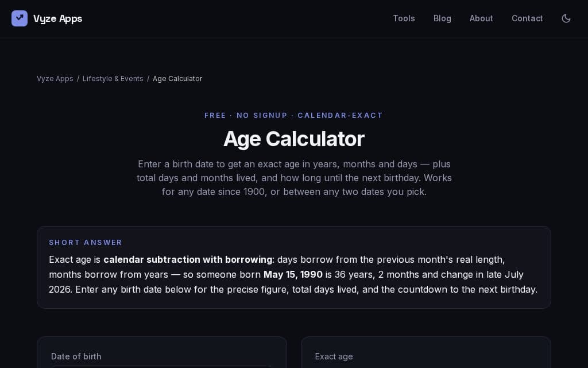Focus the Date of birth input field
The image size is (588, 368).
tap(162, 367)
